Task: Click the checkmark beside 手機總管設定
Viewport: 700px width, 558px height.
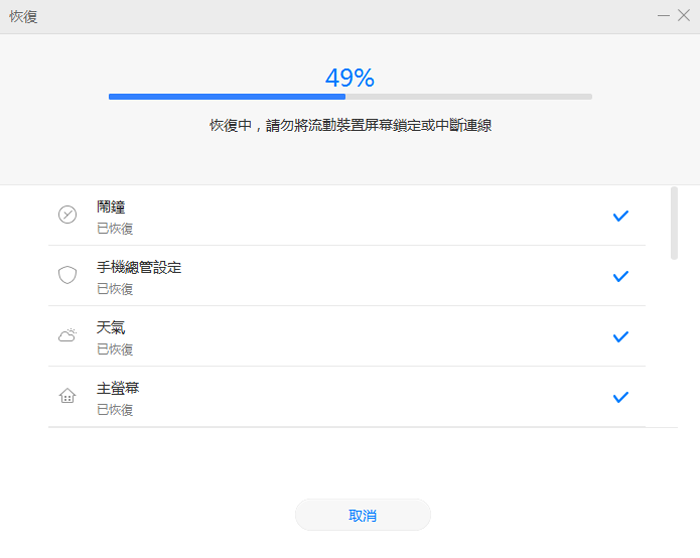Action: [x=621, y=276]
